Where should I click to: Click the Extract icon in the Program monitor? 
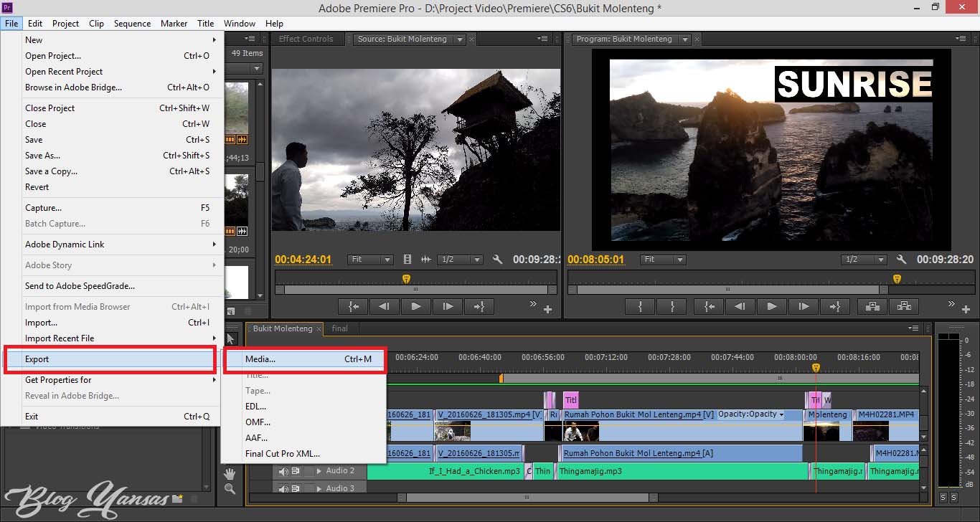(x=903, y=306)
